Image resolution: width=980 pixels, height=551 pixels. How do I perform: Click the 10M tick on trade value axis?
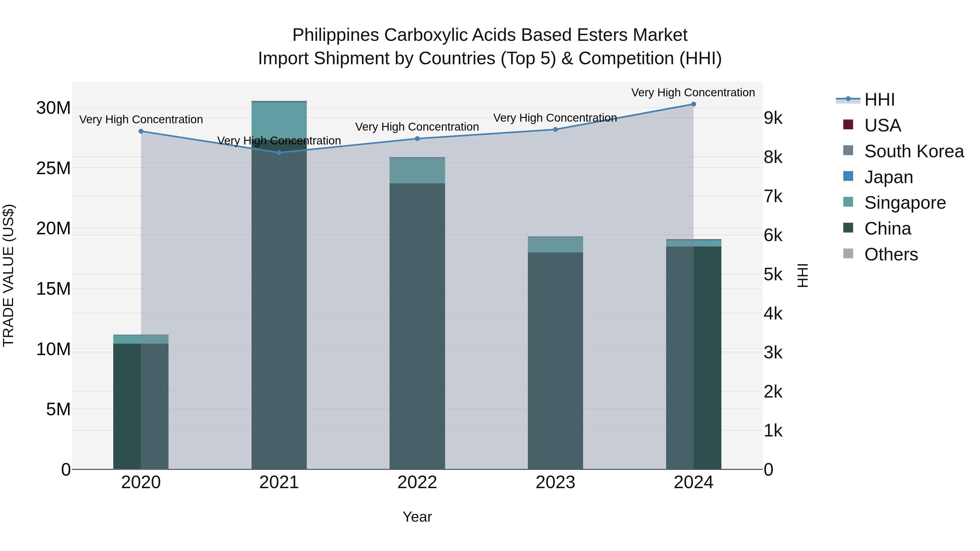(53, 349)
